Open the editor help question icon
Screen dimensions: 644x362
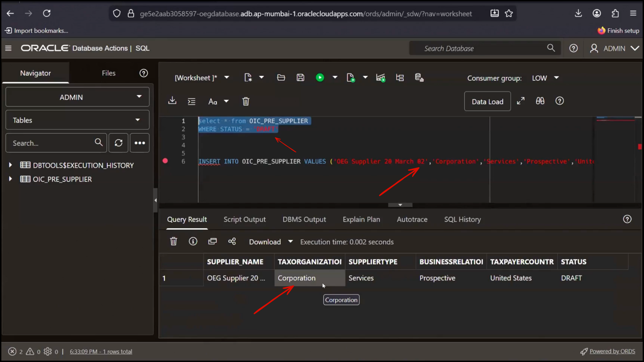coord(559,101)
